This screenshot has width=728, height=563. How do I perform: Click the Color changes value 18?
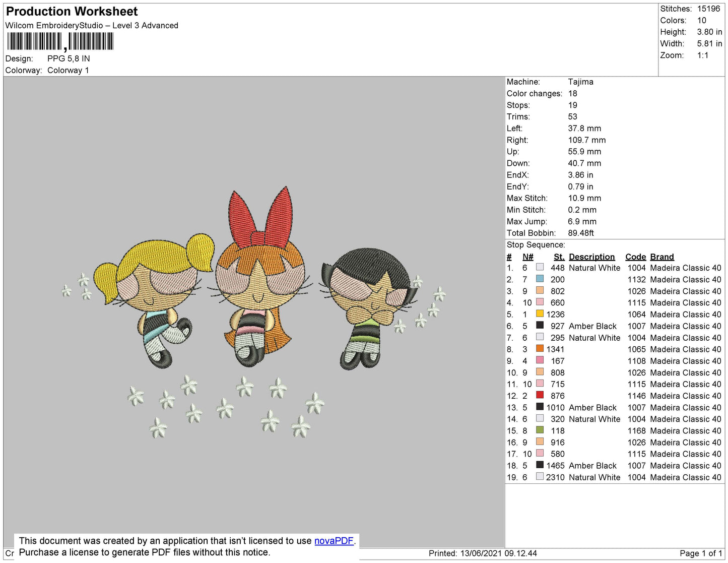572,93
